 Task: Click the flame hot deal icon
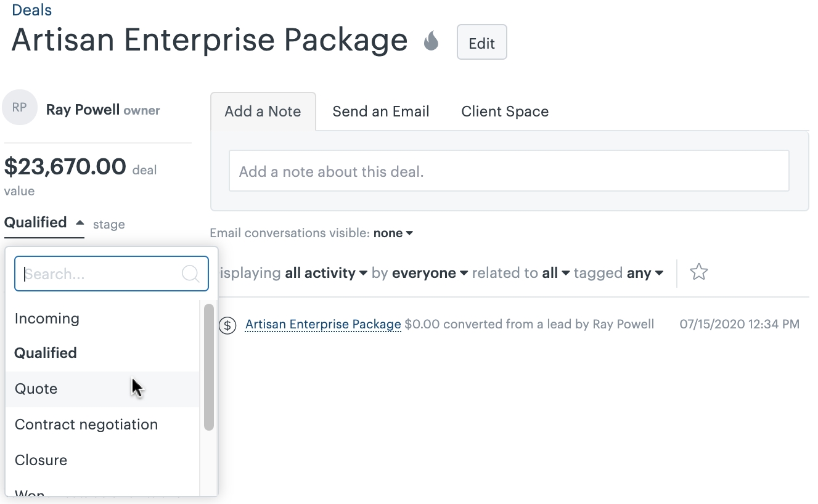tap(431, 42)
